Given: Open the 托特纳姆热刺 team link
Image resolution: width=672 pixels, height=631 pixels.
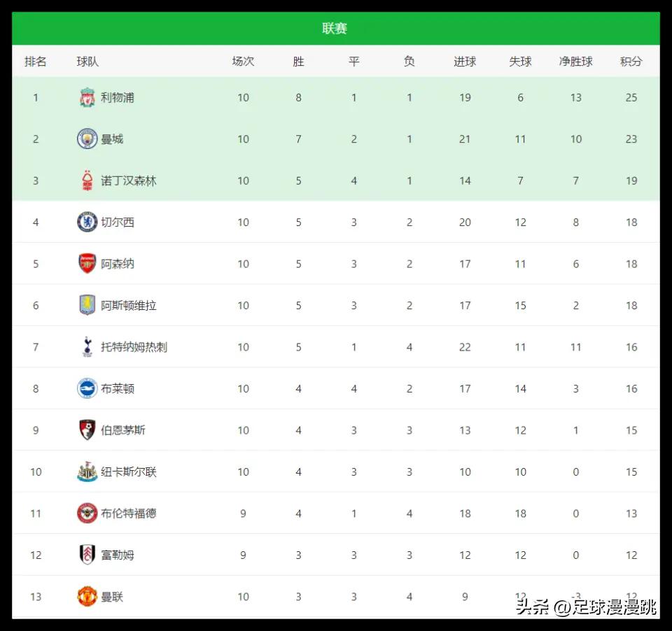Looking at the screenshot, I should [x=134, y=347].
